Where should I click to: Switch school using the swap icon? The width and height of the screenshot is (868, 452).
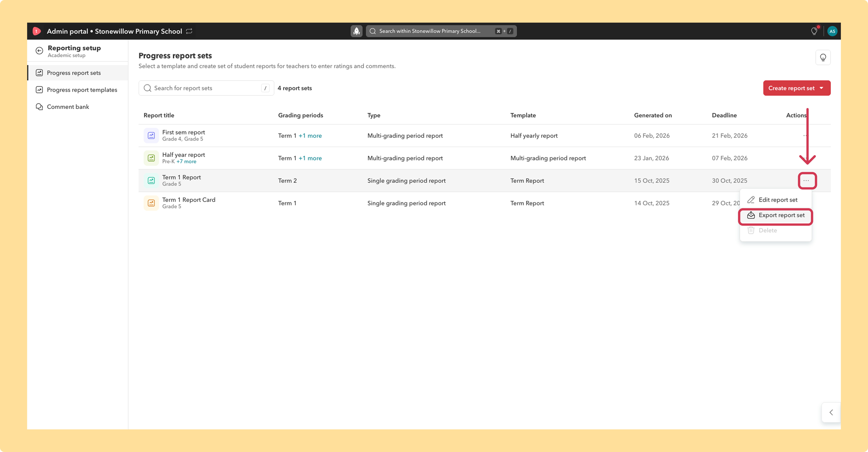click(x=189, y=31)
